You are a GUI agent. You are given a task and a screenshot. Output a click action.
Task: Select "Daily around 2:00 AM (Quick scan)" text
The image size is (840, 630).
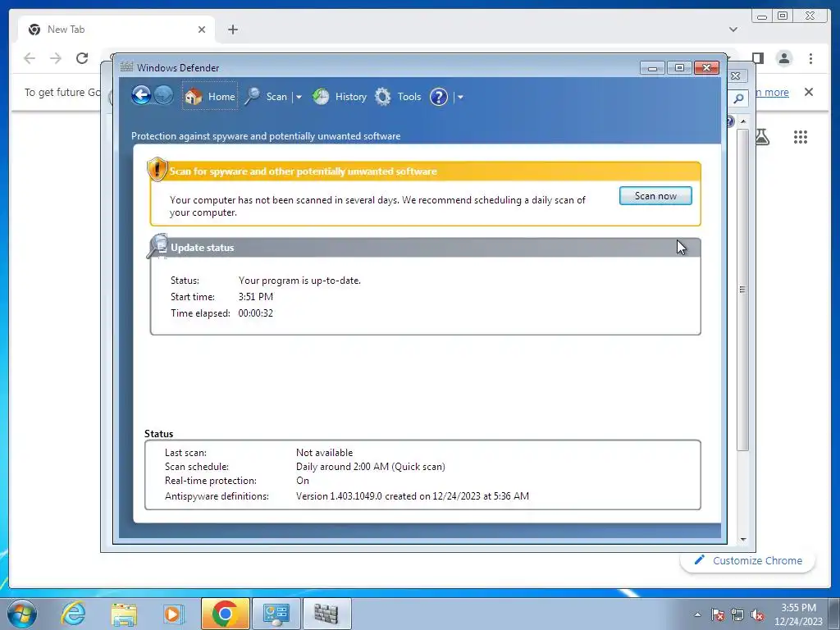pos(370,466)
